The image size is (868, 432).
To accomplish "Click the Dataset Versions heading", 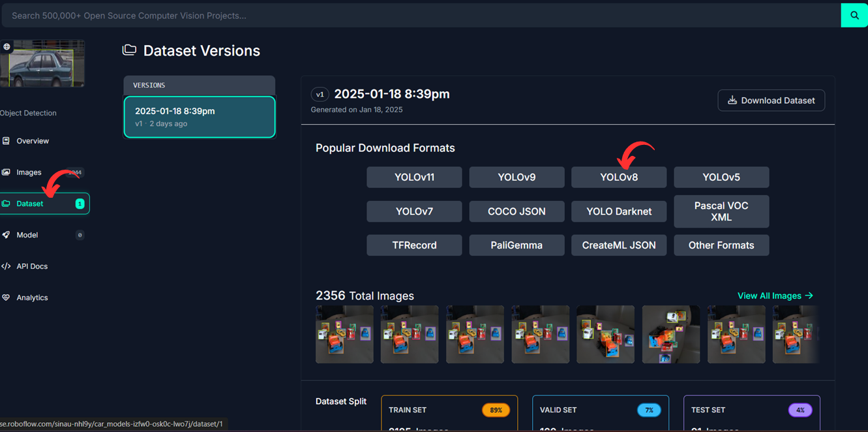I will [202, 50].
